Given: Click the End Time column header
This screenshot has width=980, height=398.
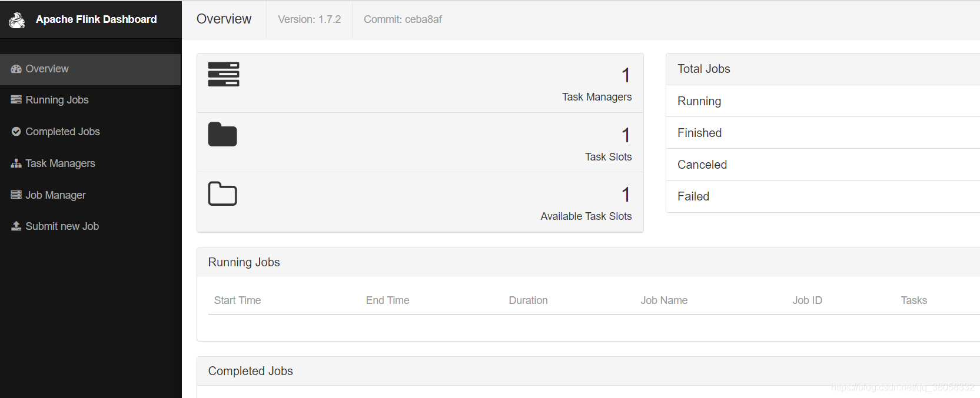Looking at the screenshot, I should (x=387, y=300).
